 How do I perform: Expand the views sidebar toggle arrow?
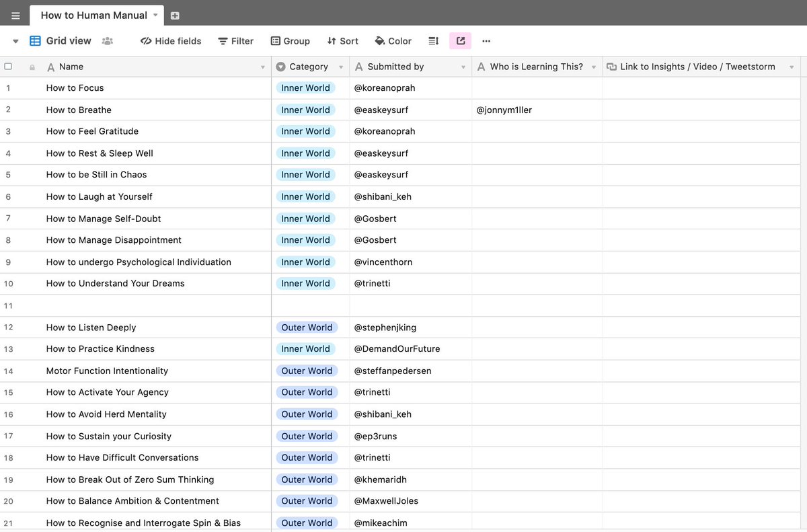[x=15, y=41]
